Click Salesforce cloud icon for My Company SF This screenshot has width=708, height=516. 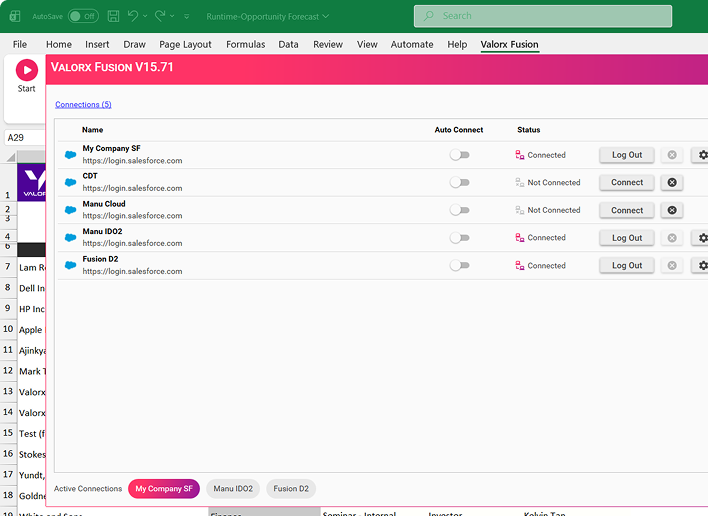point(70,155)
